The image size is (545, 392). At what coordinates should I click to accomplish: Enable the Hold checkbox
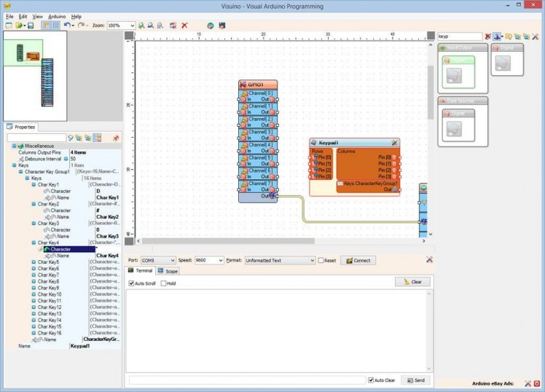(163, 283)
